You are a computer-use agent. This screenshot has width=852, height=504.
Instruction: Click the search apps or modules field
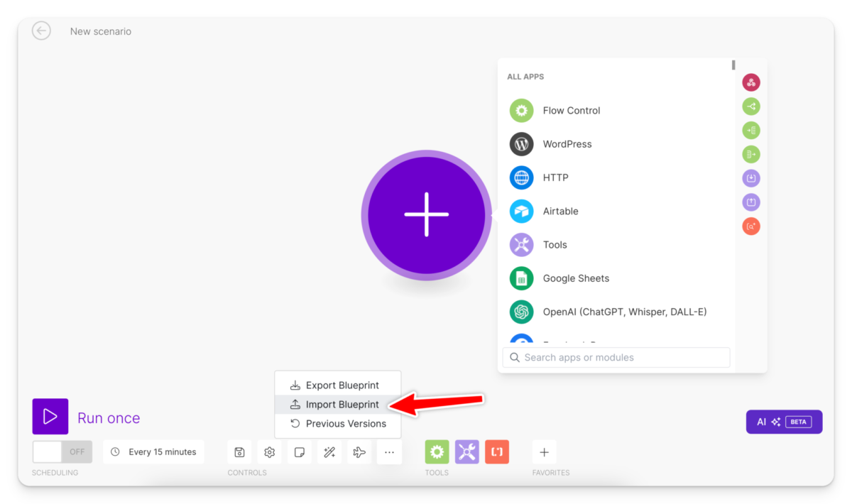coord(615,357)
